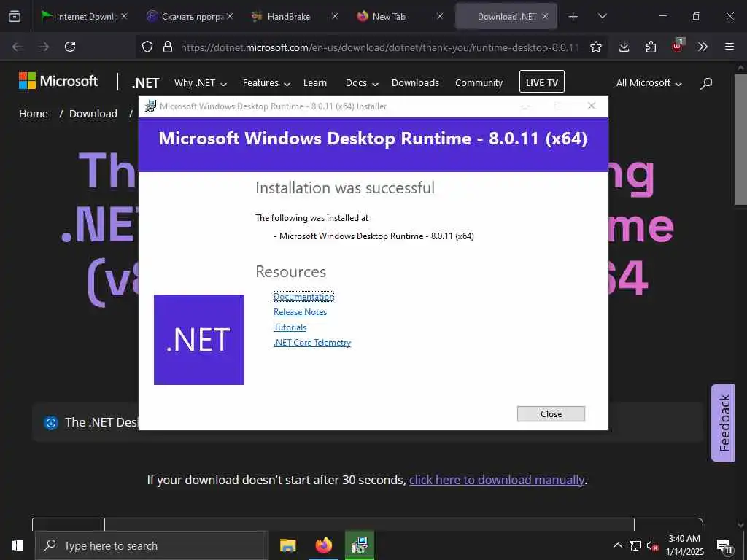Click the Microsoft logo on the page
747x560 pixels.
[58, 81]
